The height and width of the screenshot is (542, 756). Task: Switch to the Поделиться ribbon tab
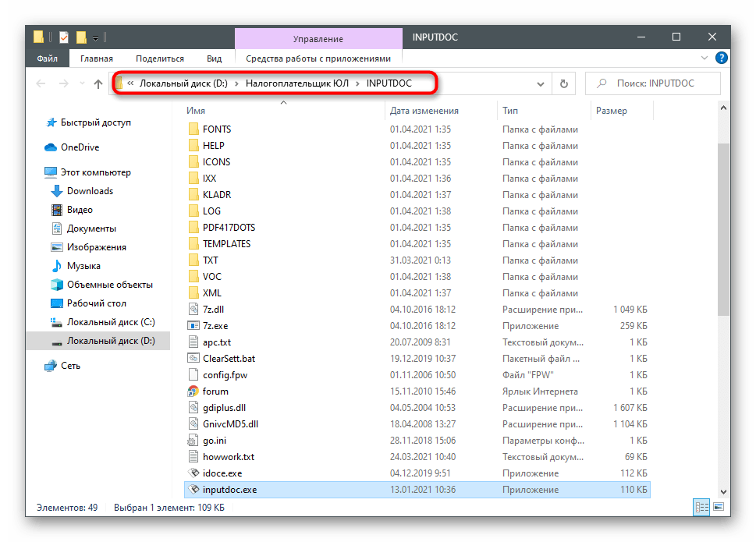point(160,58)
